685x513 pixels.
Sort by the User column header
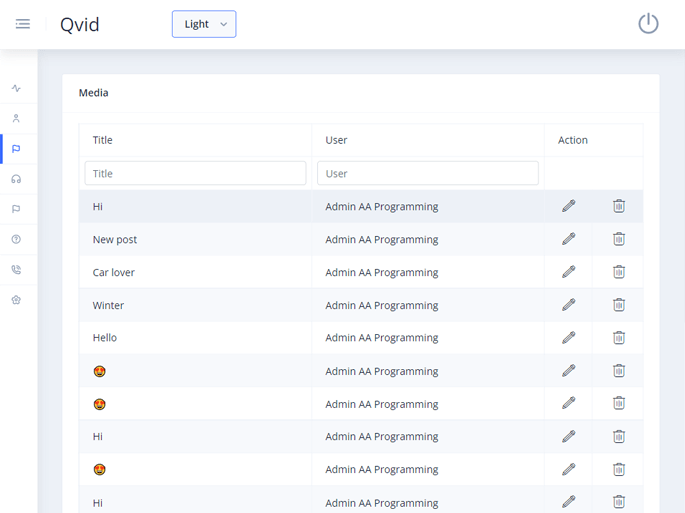point(336,140)
